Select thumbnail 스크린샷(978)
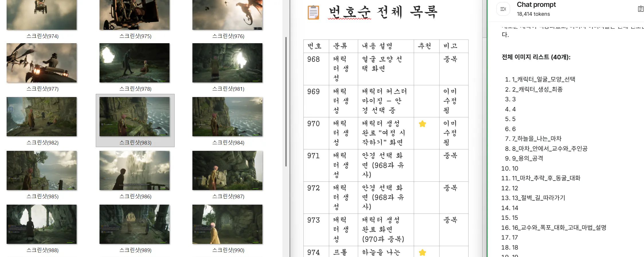The image size is (644, 257). tap(134, 63)
